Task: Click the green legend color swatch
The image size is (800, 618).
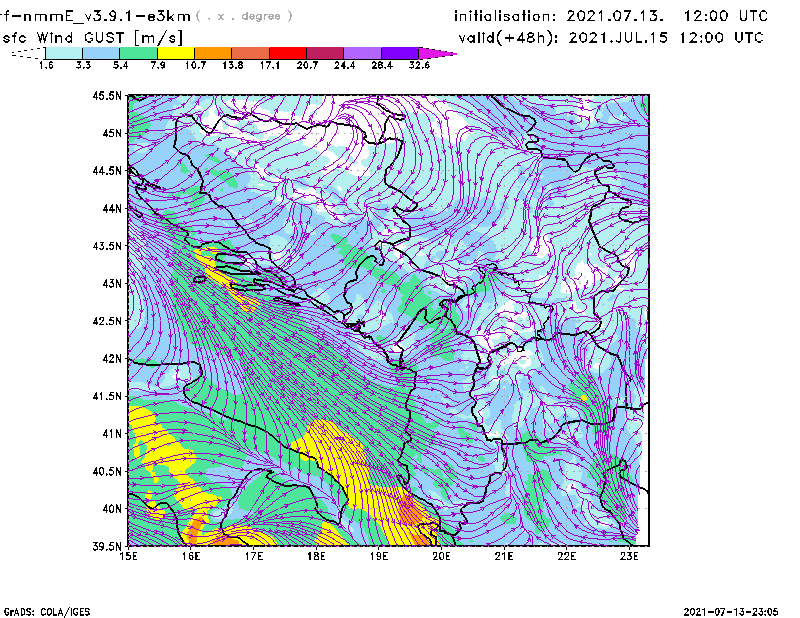Action: click(x=138, y=53)
